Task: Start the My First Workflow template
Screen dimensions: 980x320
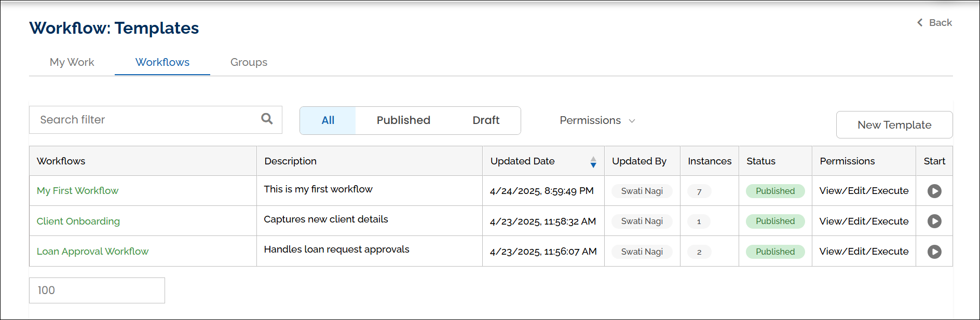Action: coord(934,191)
